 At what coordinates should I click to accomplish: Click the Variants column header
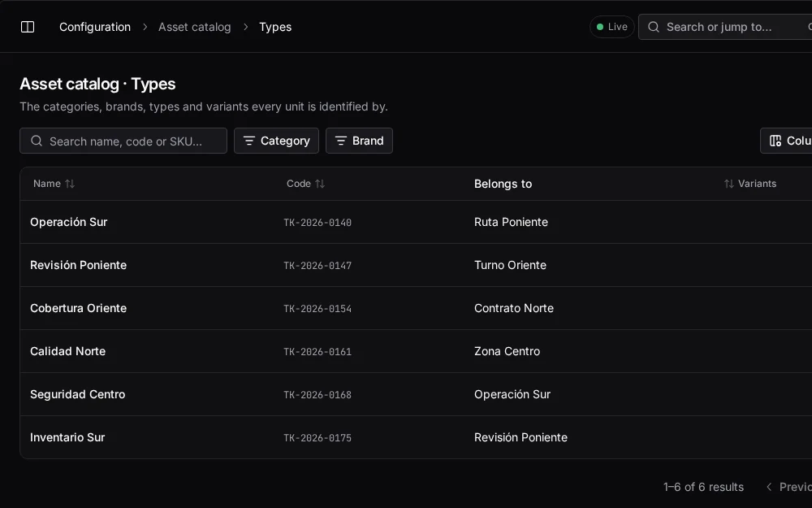pos(757,184)
